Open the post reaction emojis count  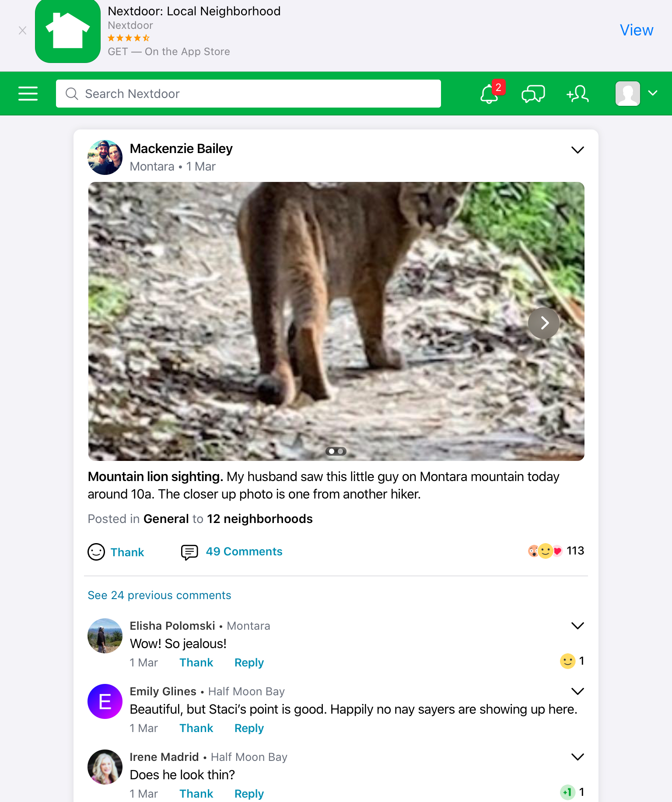[x=556, y=551]
